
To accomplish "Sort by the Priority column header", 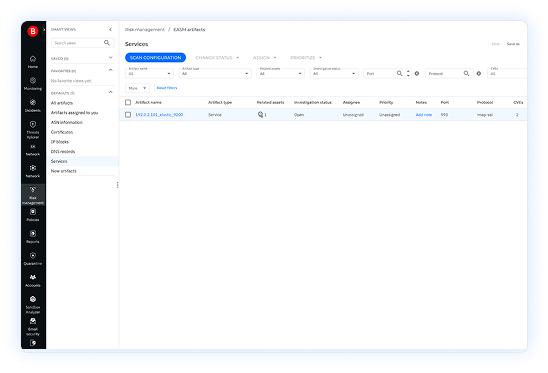I will (386, 102).
